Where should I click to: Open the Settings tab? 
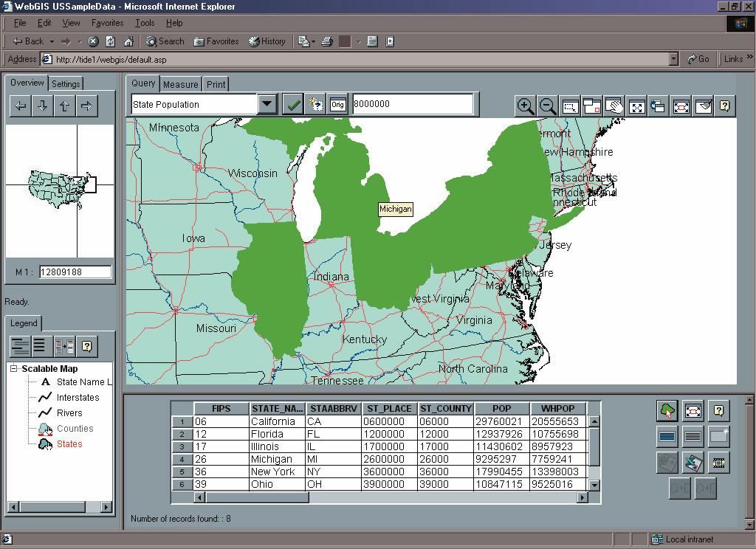click(x=66, y=84)
